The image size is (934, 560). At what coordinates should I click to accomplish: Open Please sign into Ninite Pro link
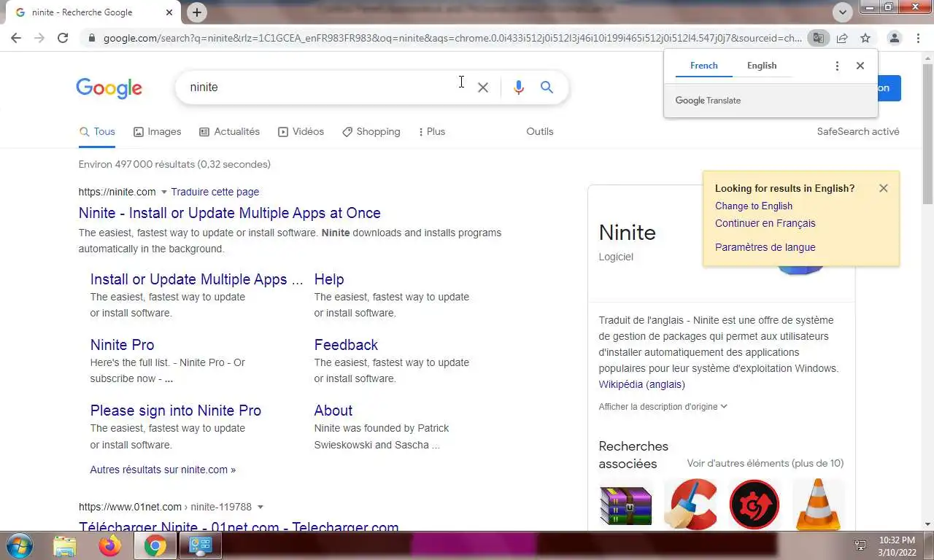pos(176,411)
